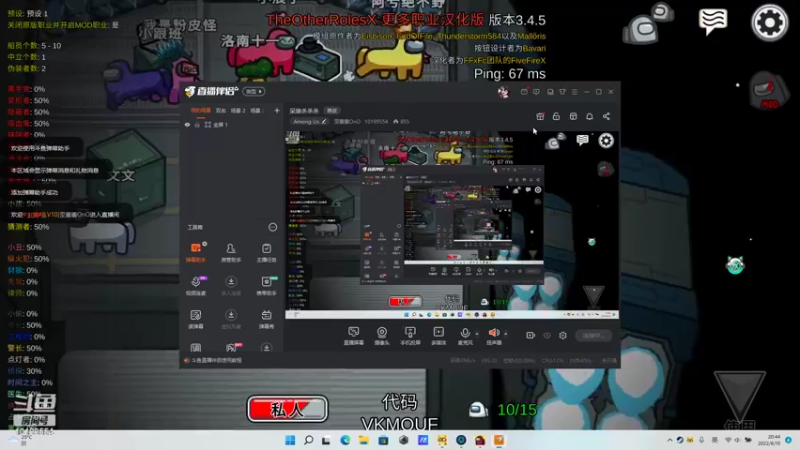Open the layout icon in room header

coord(573,116)
